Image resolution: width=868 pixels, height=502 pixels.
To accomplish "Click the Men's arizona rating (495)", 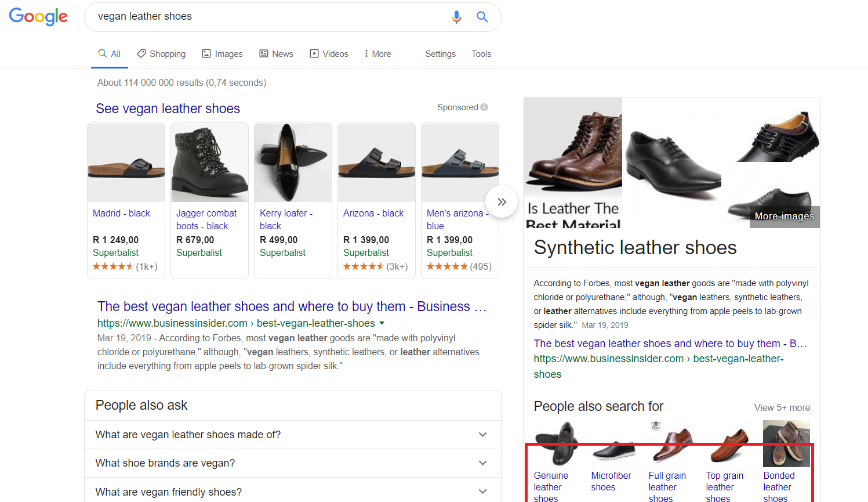I will click(x=459, y=266).
